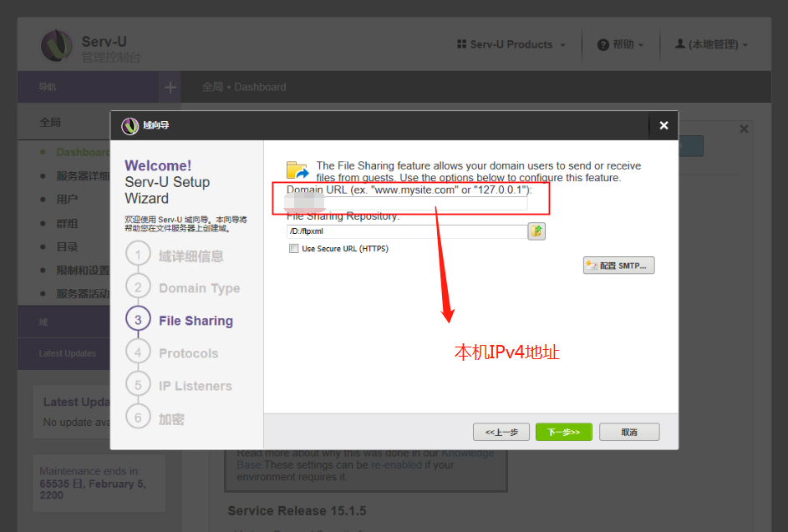Close the domain wizard dialog
The height and width of the screenshot is (532, 788).
point(663,125)
